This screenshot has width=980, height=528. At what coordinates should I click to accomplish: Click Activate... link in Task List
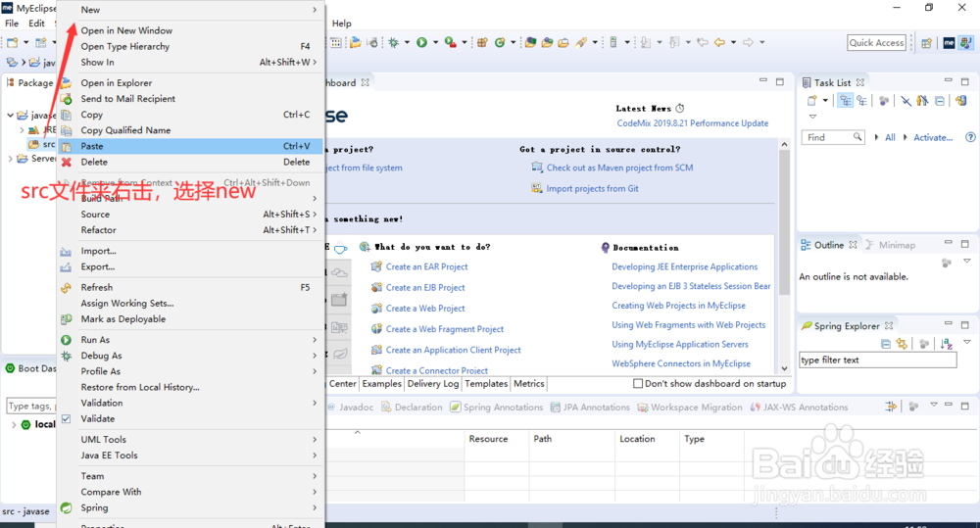933,137
